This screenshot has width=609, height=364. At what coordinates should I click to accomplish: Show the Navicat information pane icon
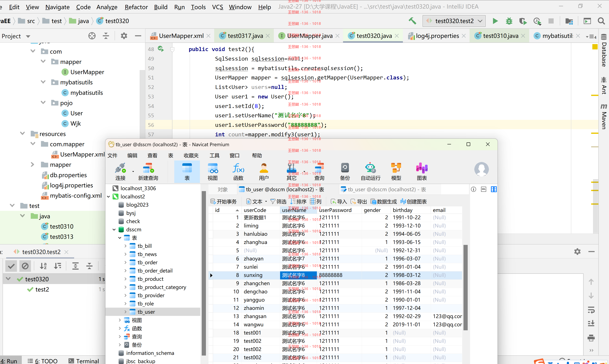pyautogui.click(x=474, y=189)
